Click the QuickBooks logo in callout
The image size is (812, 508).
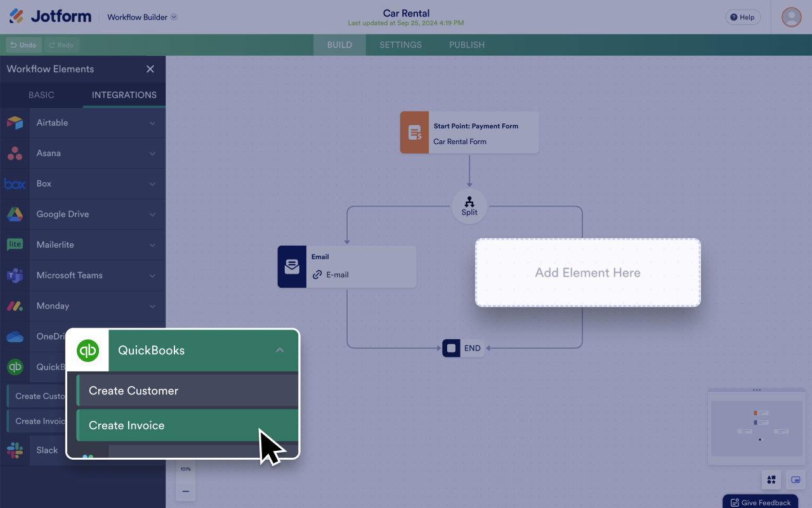[88, 351]
